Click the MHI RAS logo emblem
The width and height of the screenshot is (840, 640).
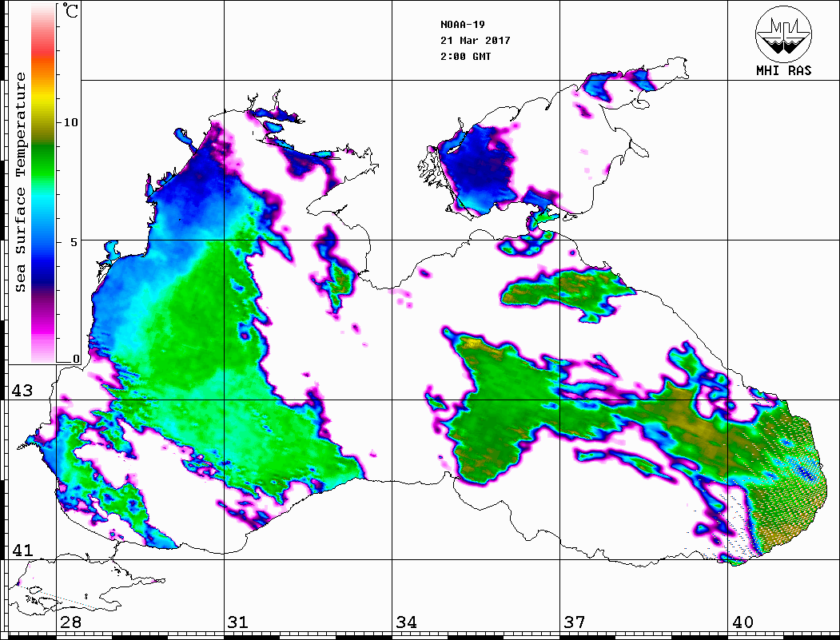pyautogui.click(x=784, y=34)
